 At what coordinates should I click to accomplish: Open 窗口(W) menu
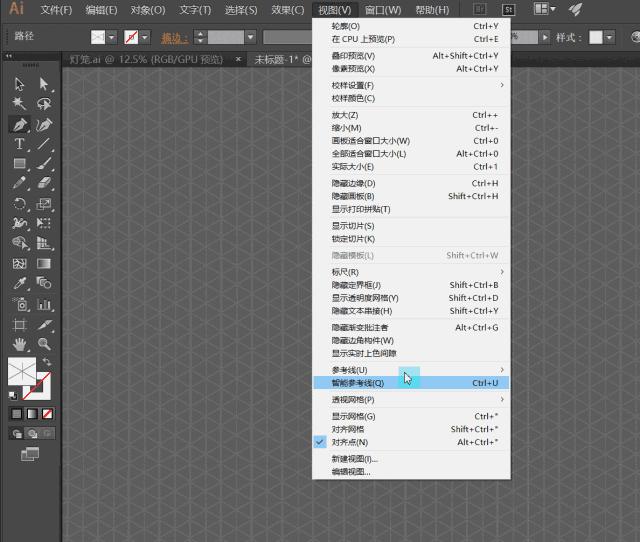point(383,10)
